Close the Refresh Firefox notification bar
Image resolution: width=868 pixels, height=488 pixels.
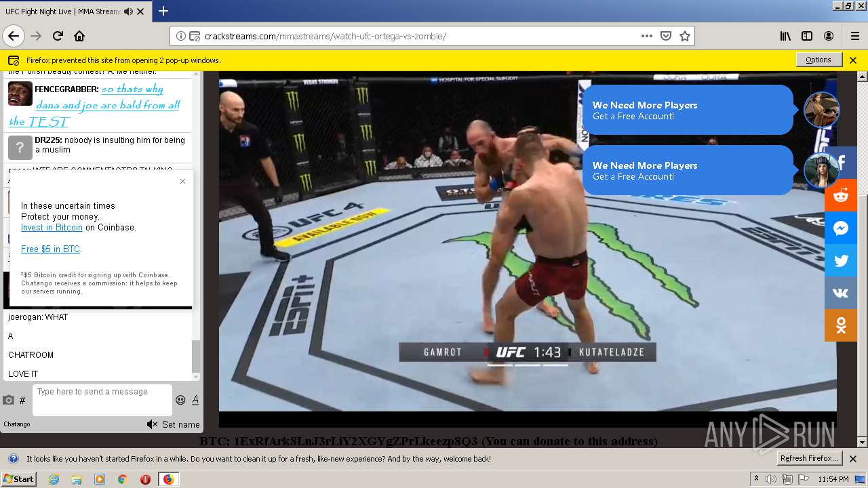tap(853, 459)
